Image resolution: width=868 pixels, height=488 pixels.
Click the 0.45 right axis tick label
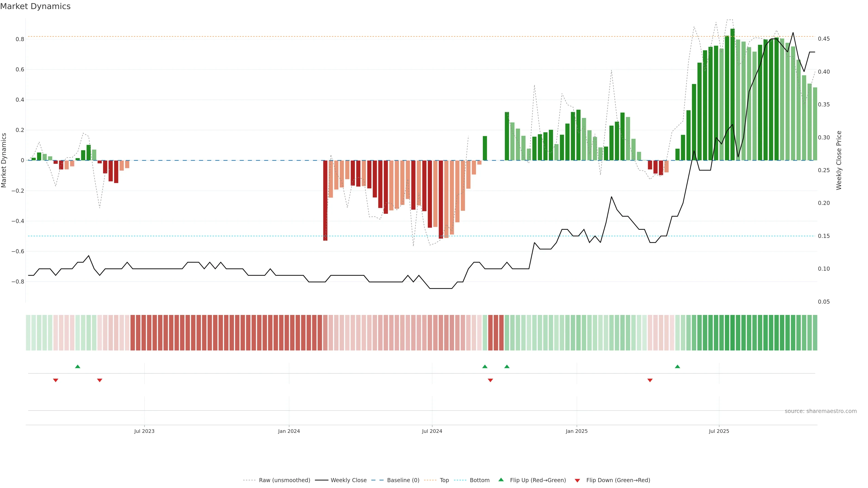pos(824,39)
